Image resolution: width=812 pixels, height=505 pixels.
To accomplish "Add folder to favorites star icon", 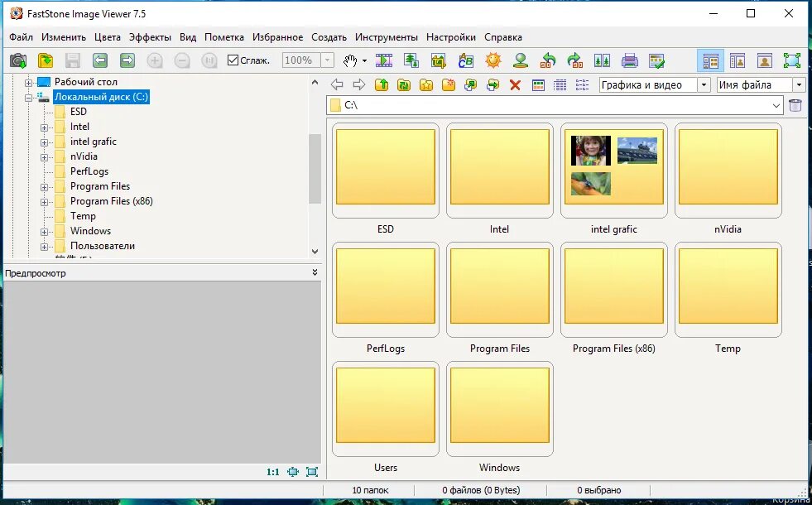I will click(426, 84).
